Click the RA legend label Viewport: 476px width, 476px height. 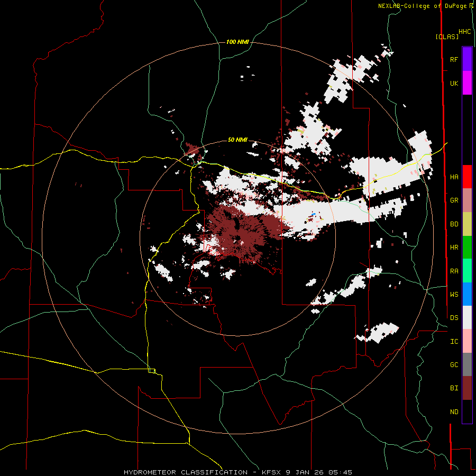click(x=454, y=271)
